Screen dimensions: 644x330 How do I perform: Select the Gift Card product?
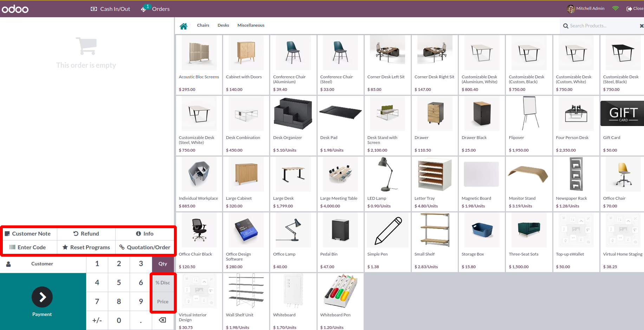pos(622,126)
